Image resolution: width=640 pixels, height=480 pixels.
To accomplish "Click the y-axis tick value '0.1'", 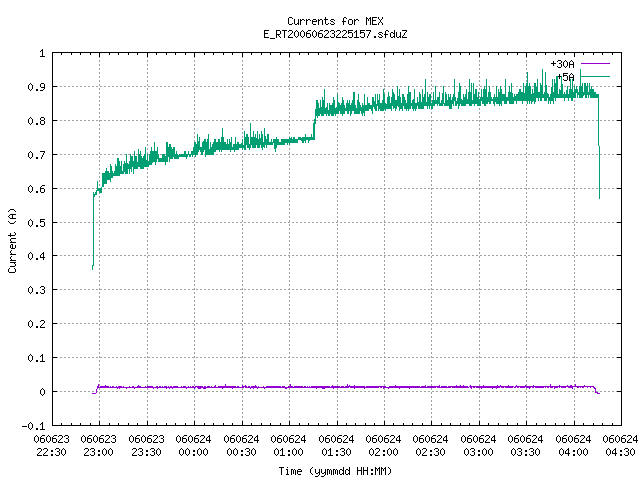I will [36, 358].
